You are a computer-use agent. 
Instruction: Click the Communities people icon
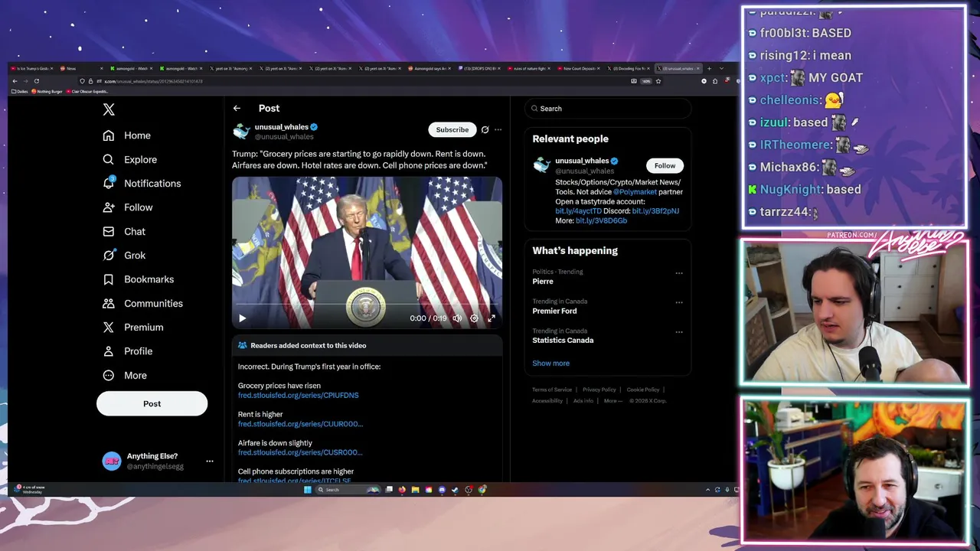(x=109, y=303)
